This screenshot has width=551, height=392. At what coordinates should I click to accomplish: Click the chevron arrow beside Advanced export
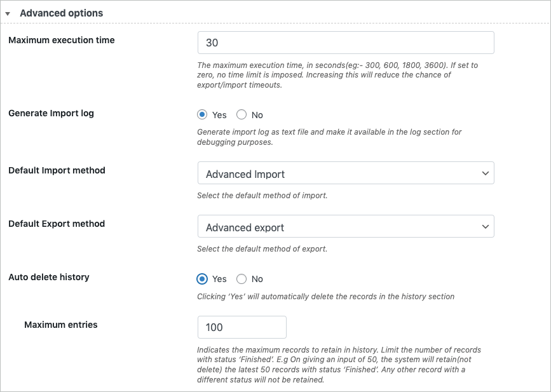point(486,227)
